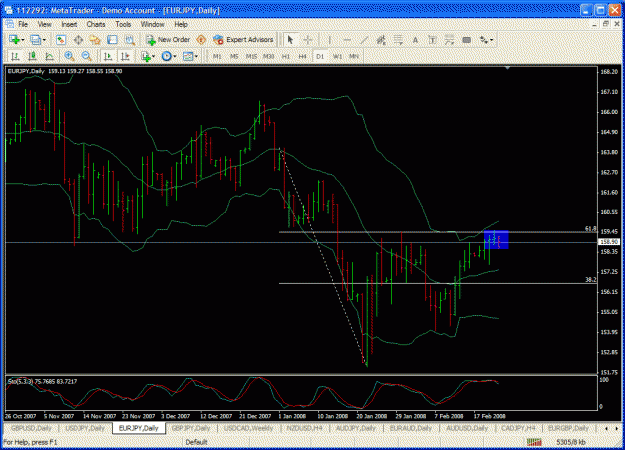Expand the Indicators list dropdown
Screen dimensions: 625x450
pyautogui.click(x=153, y=57)
